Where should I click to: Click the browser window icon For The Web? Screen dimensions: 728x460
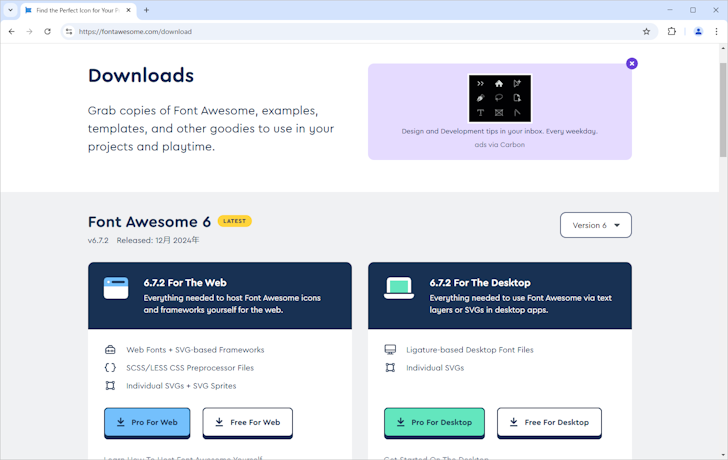(116, 288)
